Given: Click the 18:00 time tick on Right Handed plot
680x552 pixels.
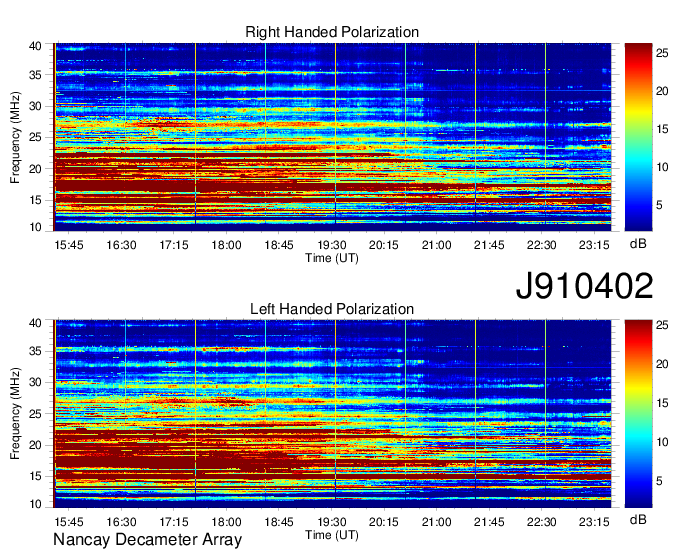Looking at the screenshot, I should (x=226, y=245).
